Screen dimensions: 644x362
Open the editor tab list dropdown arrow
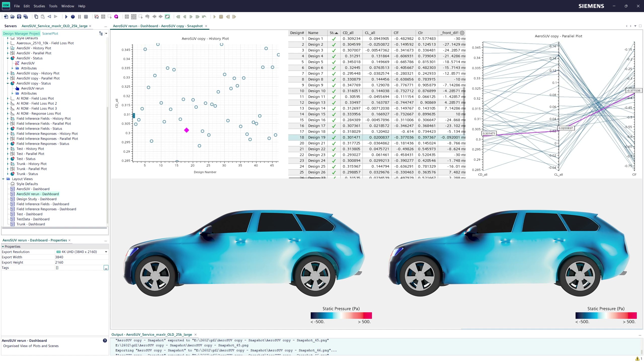pyautogui.click(x=635, y=26)
